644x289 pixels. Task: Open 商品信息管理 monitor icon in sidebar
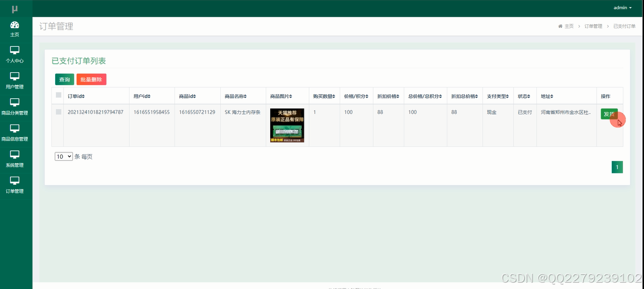(15, 128)
